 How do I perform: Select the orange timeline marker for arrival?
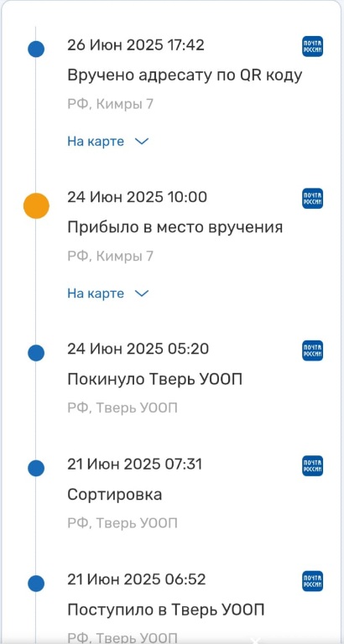36,205
